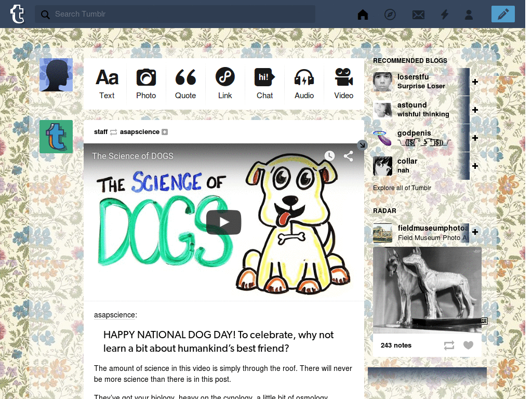Open the staff blog link
The image size is (532, 399).
(100, 131)
